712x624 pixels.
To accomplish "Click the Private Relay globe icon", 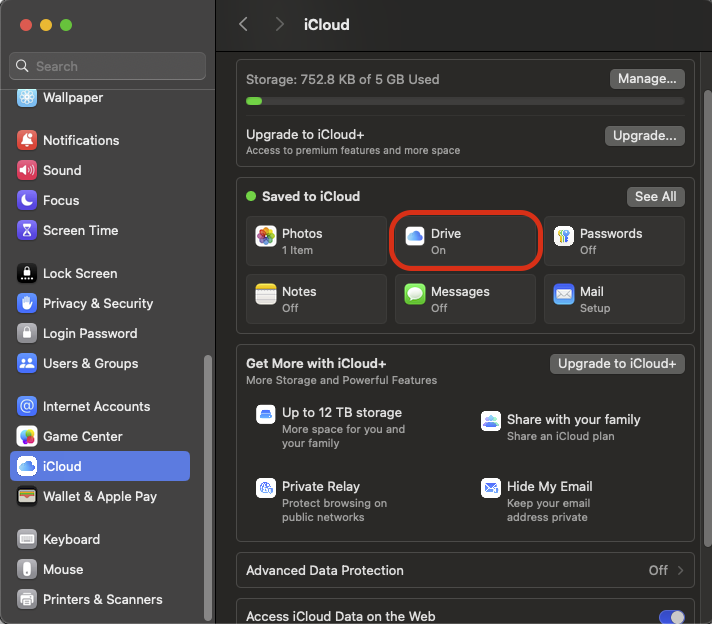I will pos(266,488).
